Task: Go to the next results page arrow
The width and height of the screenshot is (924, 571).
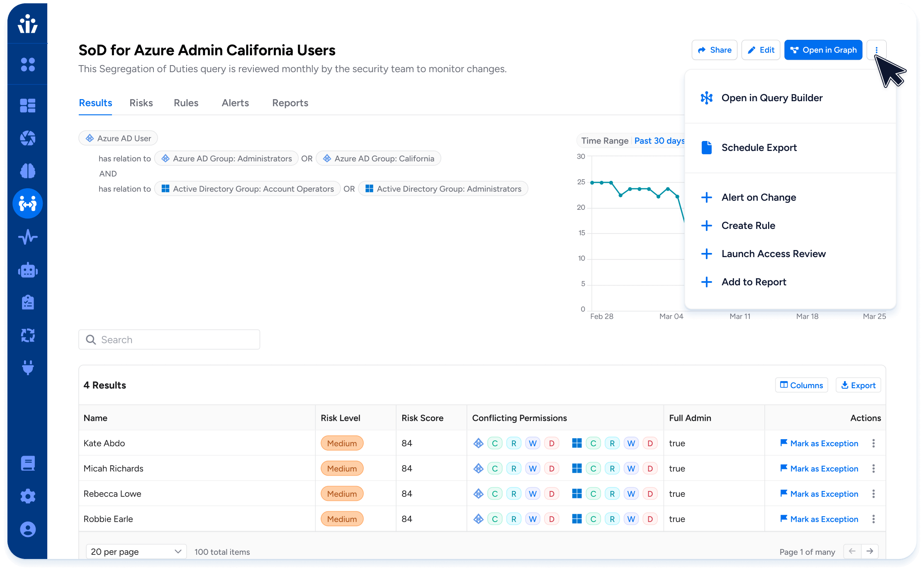Action: coord(870,551)
